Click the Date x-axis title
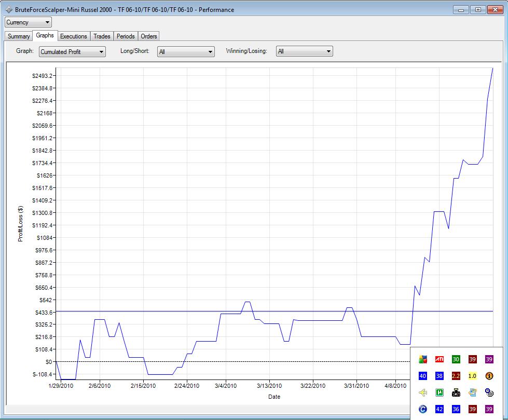Viewport: 508px width, 420px height. pyautogui.click(x=274, y=397)
